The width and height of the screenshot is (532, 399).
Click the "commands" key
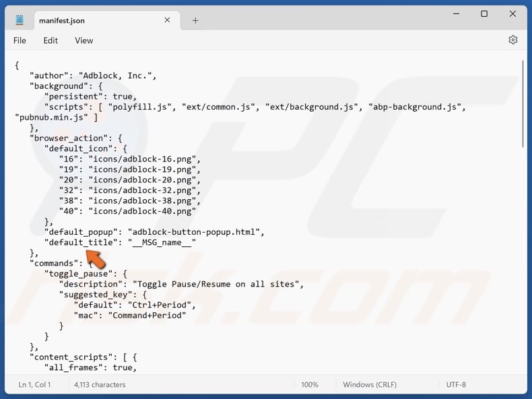(54, 263)
